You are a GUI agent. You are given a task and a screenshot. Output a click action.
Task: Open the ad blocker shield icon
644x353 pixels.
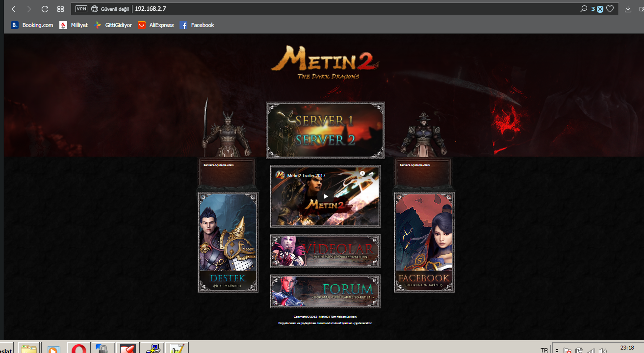(x=600, y=9)
